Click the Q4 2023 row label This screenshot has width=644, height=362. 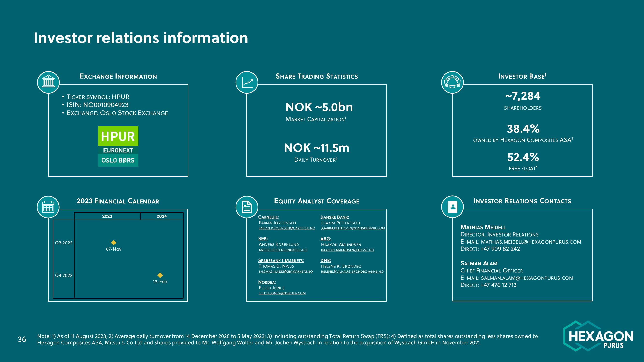64,275
